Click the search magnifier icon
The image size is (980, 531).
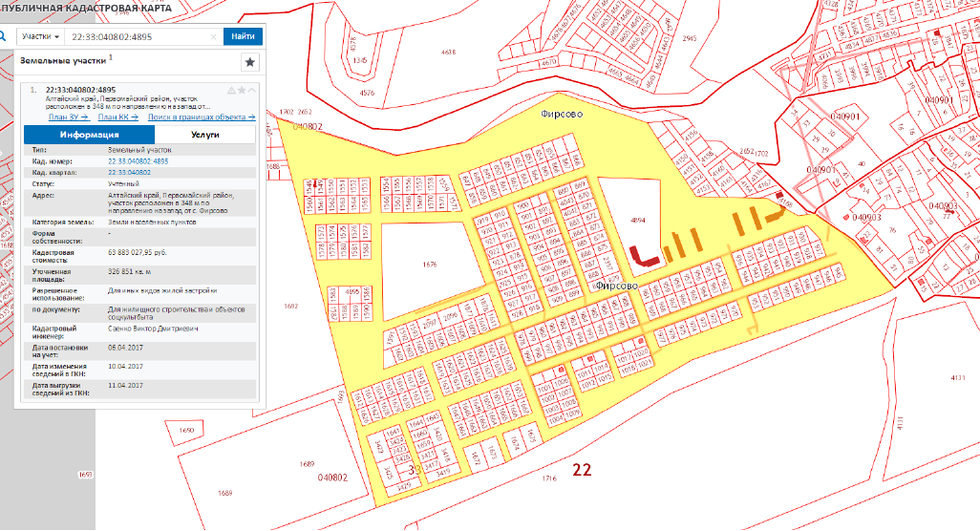(x=4, y=36)
